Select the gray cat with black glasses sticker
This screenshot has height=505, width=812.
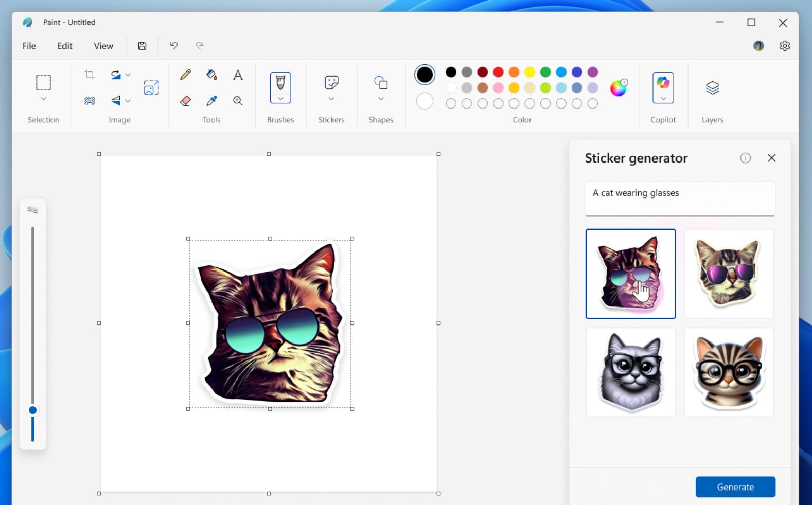(x=630, y=372)
